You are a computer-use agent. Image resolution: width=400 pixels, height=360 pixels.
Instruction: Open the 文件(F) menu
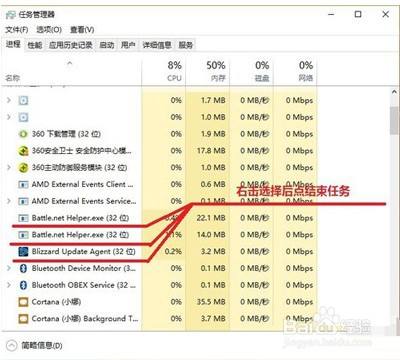(x=17, y=30)
